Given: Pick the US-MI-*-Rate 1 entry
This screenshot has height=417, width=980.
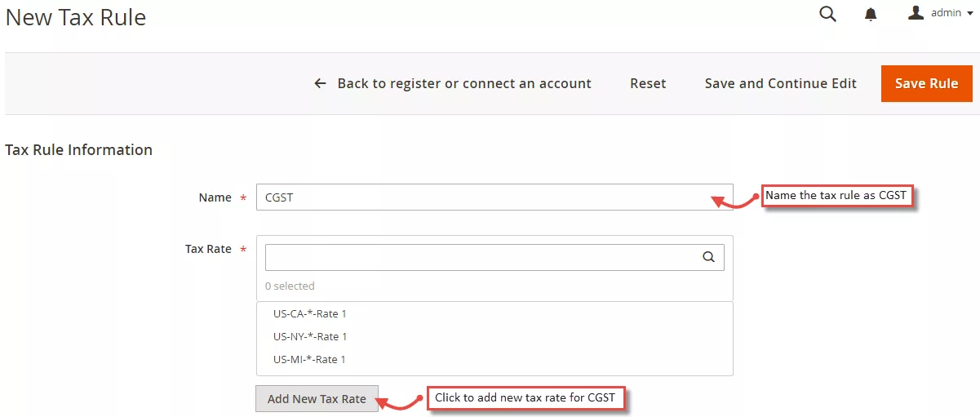Looking at the screenshot, I should pos(310,359).
